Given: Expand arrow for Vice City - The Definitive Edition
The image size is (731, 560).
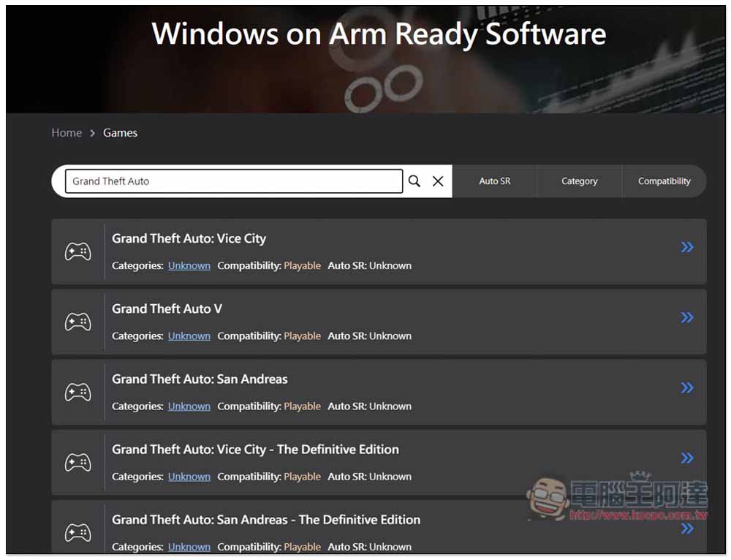Looking at the screenshot, I should pos(687,458).
